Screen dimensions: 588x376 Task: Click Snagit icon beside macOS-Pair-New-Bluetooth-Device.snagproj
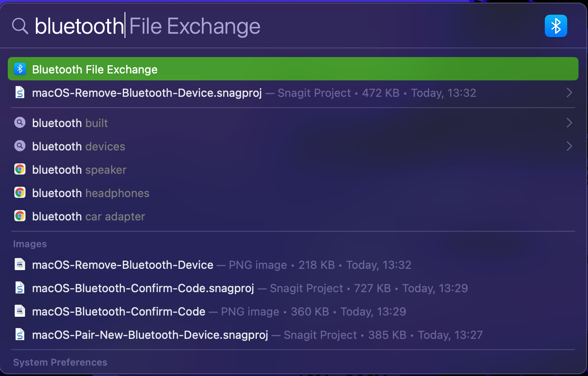click(20, 334)
